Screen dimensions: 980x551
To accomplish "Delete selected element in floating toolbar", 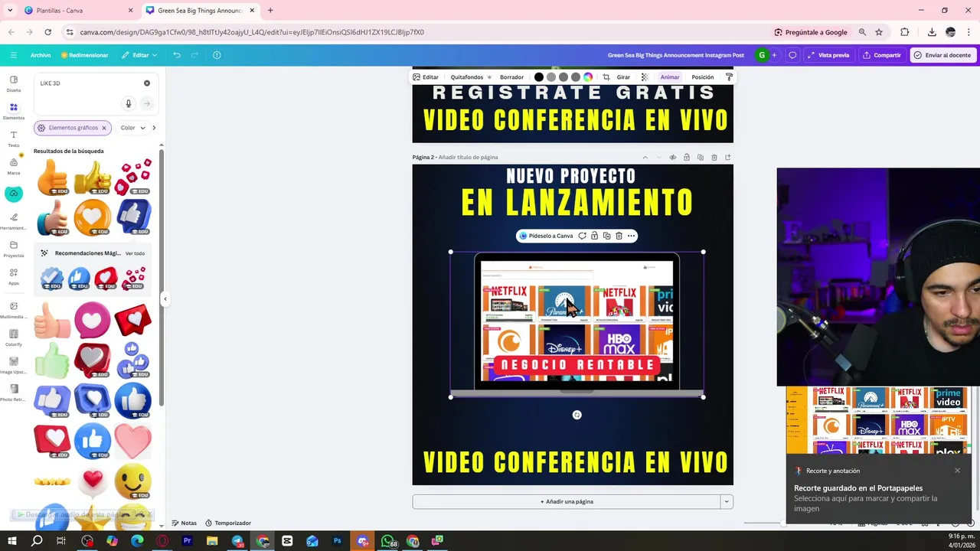I will tap(619, 236).
